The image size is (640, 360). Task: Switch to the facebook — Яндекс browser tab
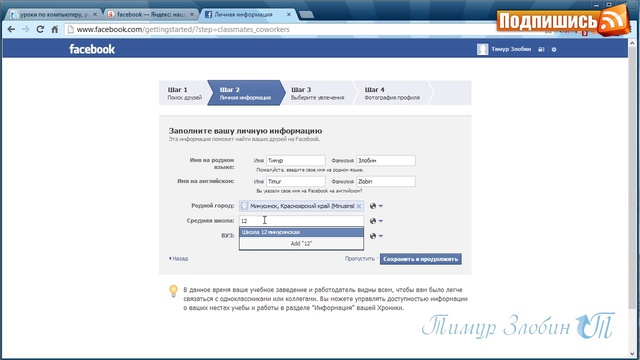[x=150, y=14]
